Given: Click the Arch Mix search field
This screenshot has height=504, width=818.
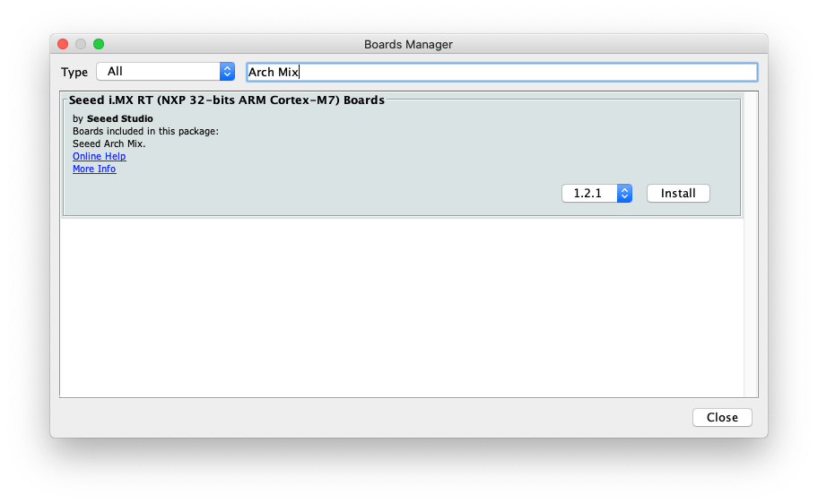Looking at the screenshot, I should (501, 72).
